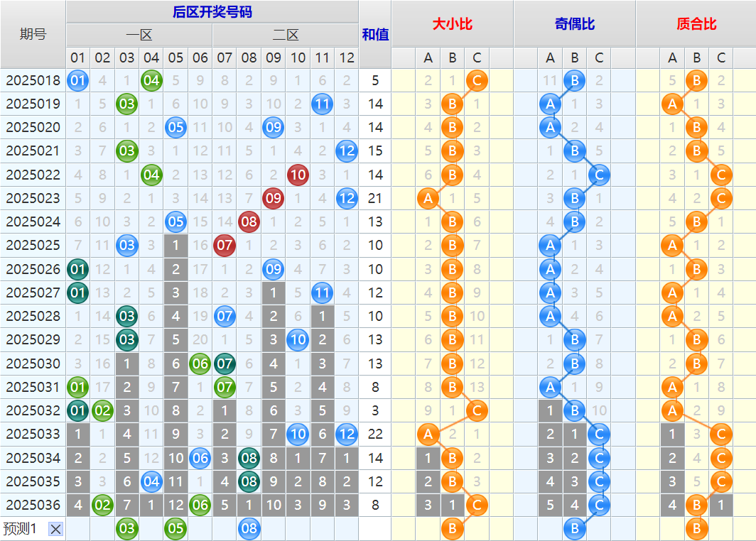
Task: Toggle the empty 12 cell in the 预测1 row
Action: tap(347, 528)
